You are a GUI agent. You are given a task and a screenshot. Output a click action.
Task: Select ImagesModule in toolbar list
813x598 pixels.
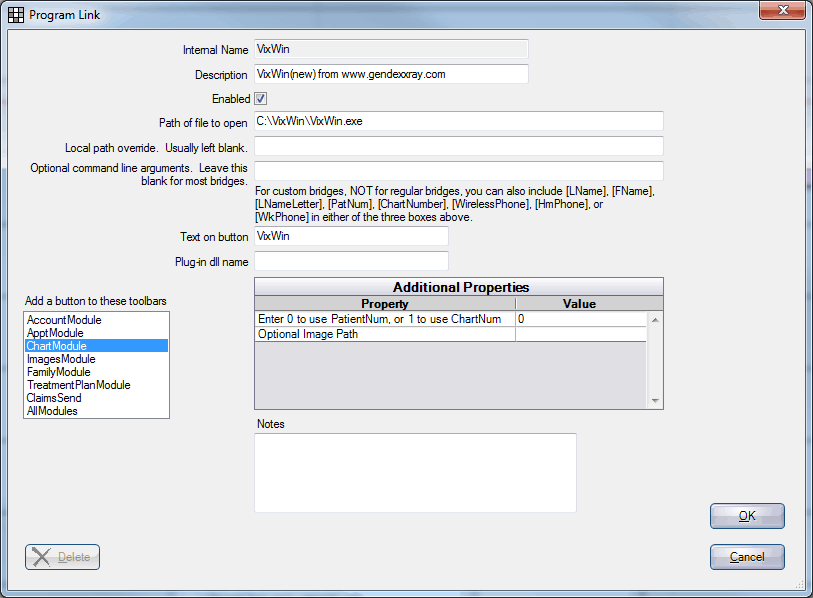coord(96,359)
